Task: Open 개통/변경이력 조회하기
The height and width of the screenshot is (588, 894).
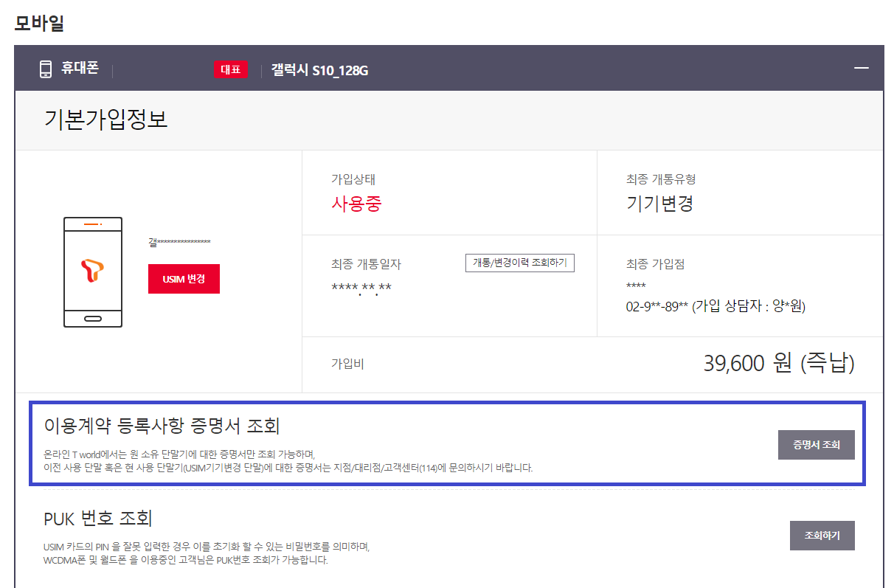Action: (x=520, y=263)
